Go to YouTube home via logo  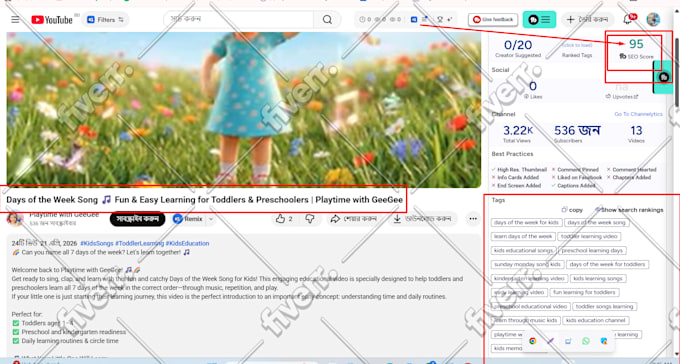click(x=52, y=20)
